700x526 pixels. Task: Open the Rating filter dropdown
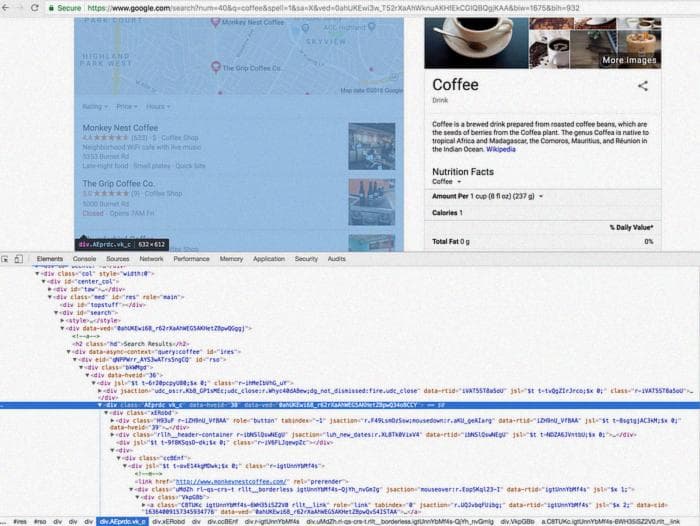95,107
